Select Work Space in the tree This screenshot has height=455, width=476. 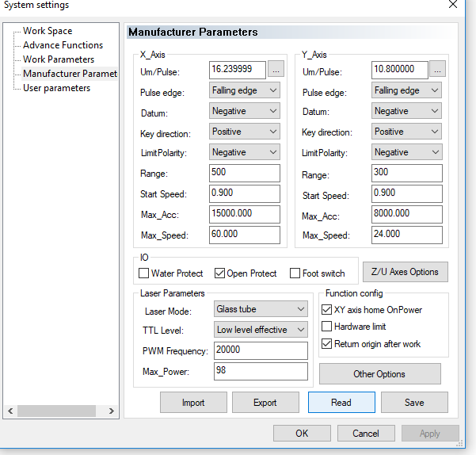(48, 31)
